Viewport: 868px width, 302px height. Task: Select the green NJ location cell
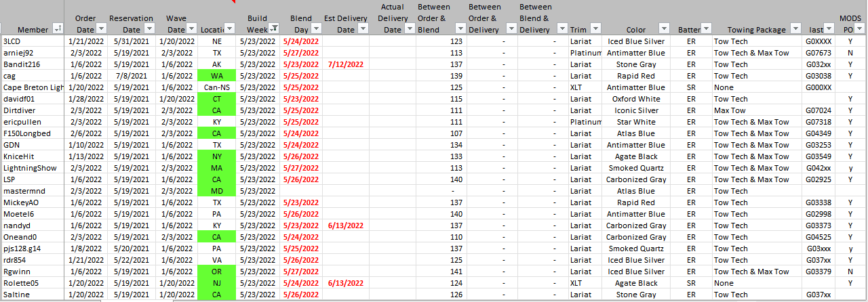[217, 283]
